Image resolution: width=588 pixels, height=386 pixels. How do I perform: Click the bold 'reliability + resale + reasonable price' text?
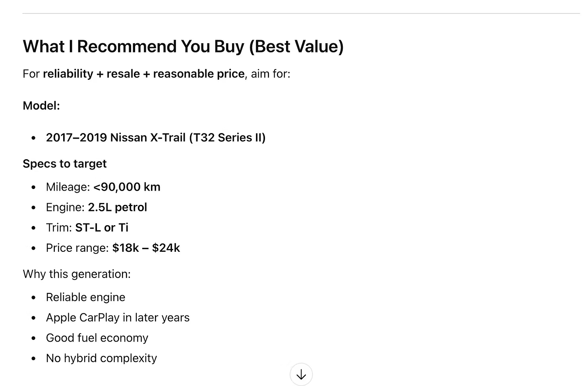(x=144, y=74)
